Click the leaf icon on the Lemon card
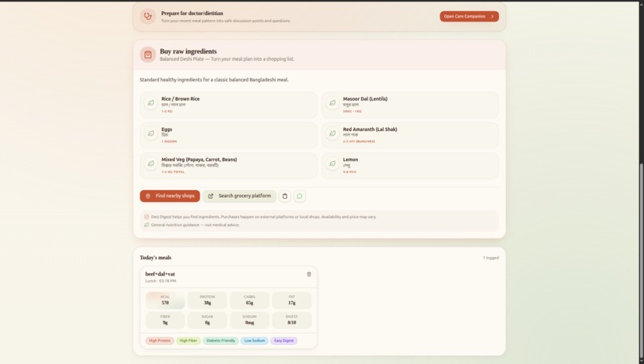The width and height of the screenshot is (644, 364). tap(332, 164)
